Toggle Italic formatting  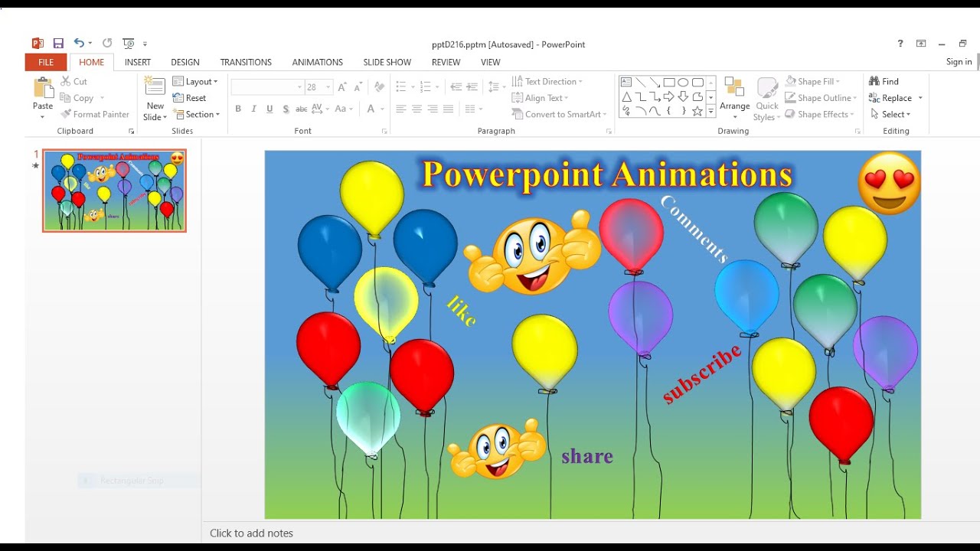click(x=254, y=109)
